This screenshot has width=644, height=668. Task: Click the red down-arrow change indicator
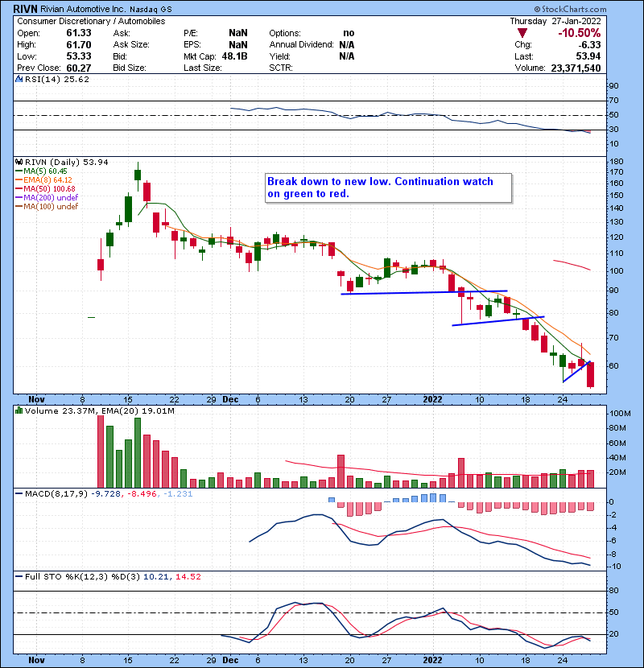point(522,33)
